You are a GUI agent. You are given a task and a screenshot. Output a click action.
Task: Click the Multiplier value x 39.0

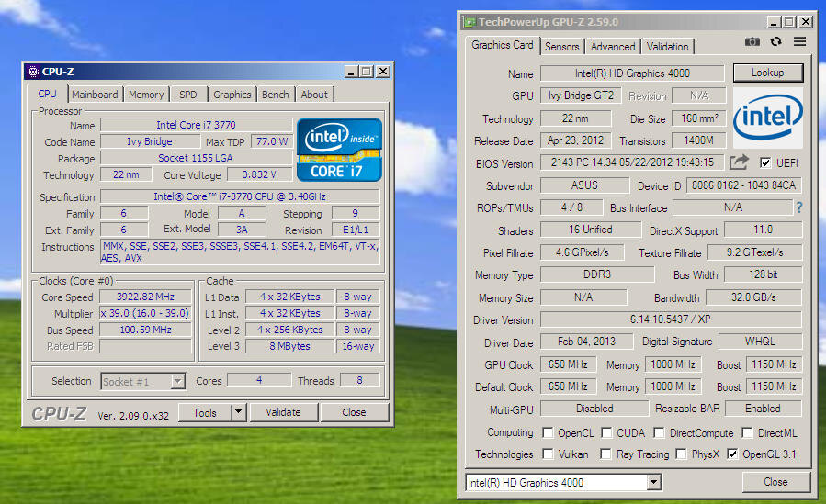pyautogui.click(x=145, y=313)
